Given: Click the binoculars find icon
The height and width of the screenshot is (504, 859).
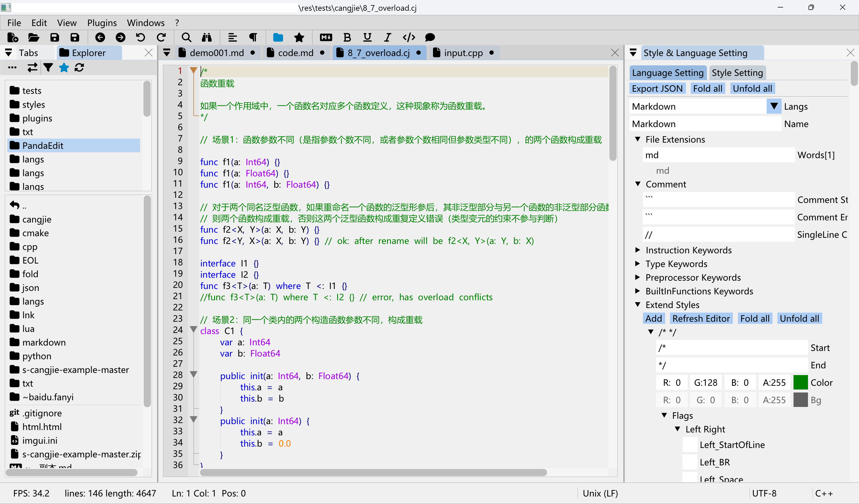Looking at the screenshot, I should (207, 38).
